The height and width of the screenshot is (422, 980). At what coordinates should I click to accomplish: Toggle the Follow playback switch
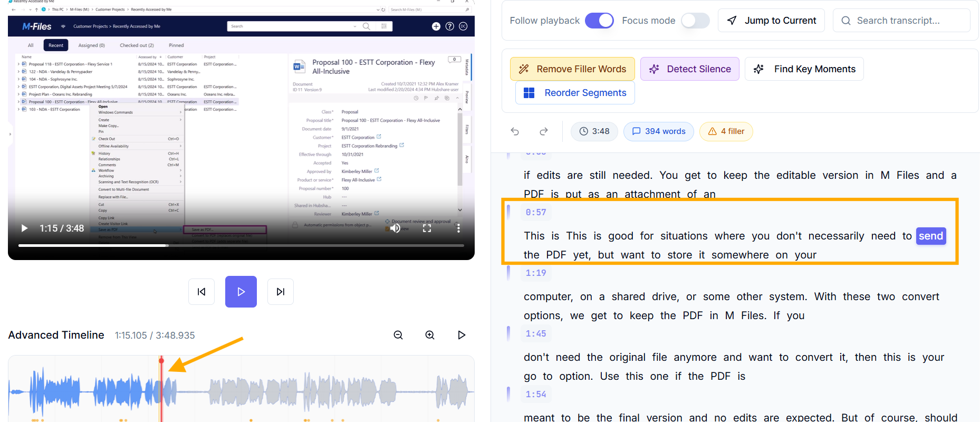coord(599,21)
